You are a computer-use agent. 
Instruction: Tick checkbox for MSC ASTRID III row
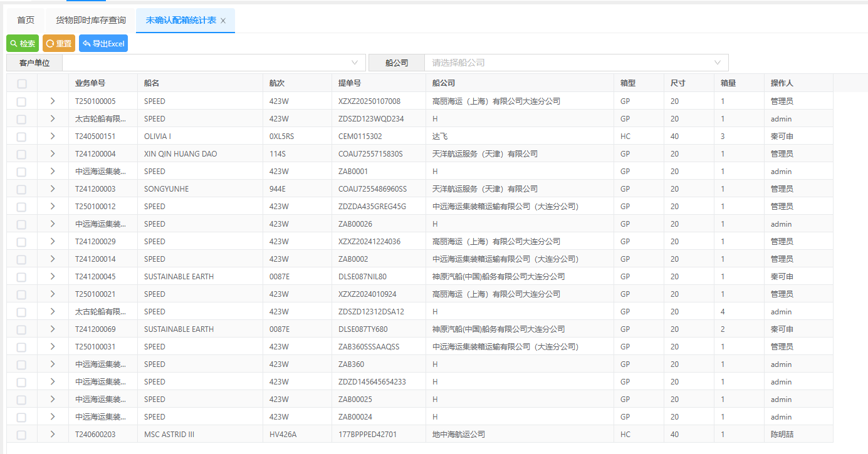click(22, 435)
